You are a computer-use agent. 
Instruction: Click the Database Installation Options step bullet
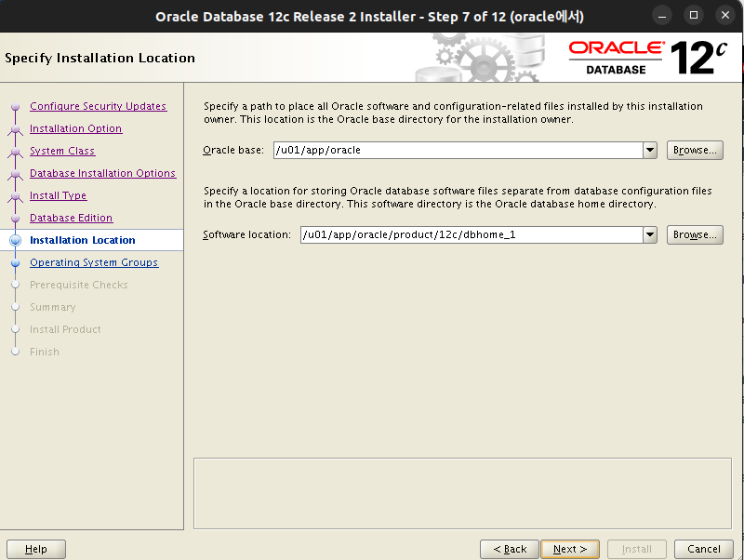click(15, 173)
